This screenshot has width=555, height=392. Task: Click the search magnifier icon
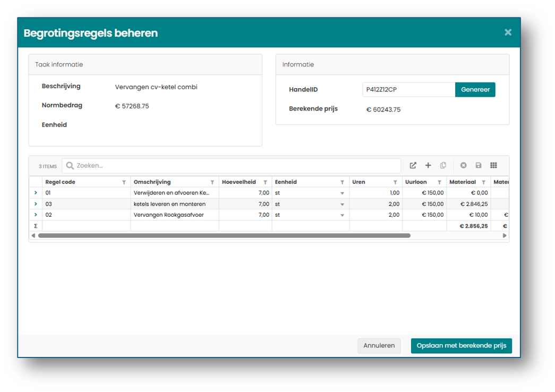[x=70, y=166]
